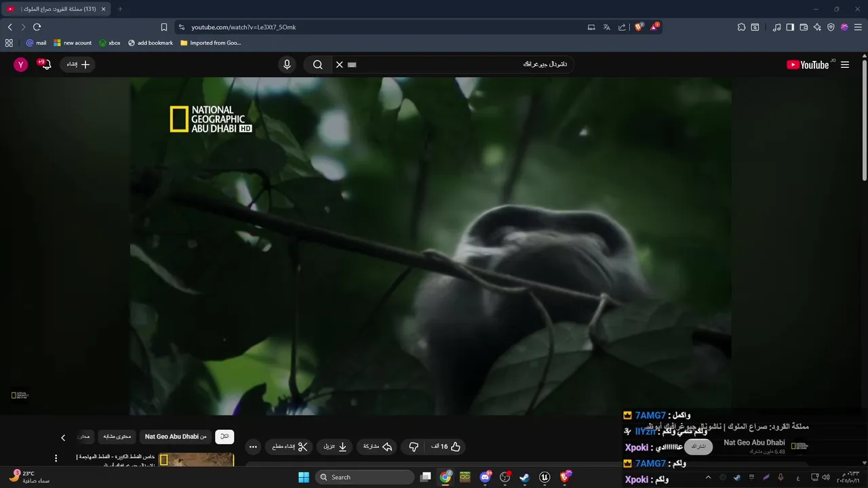The image size is (868, 488).
Task: Create a clip with scissors button
Action: coord(290,447)
